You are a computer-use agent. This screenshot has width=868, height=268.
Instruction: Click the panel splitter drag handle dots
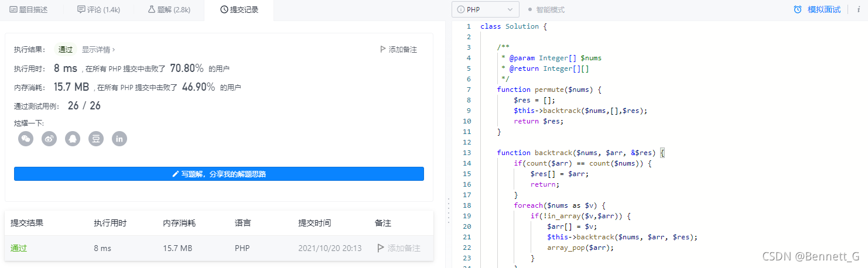pos(448,211)
